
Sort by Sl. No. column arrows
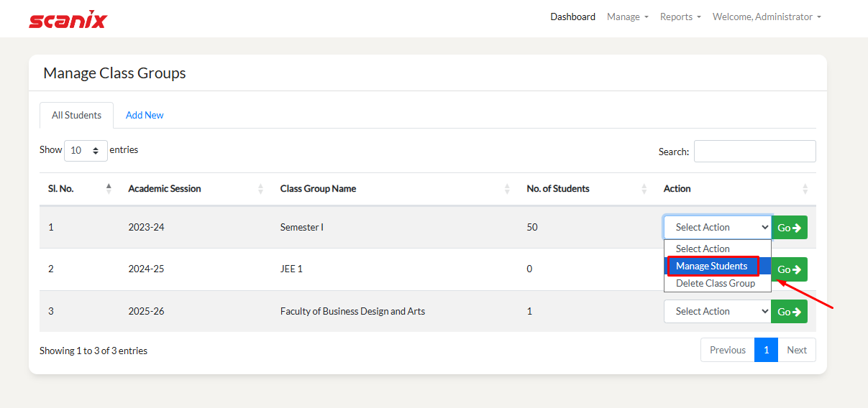tap(109, 188)
